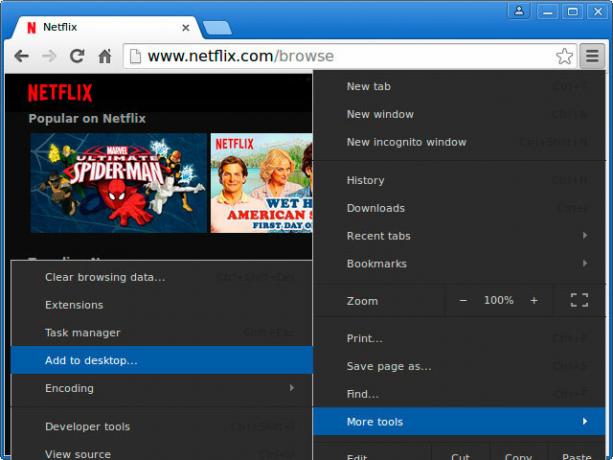Decrease zoom with the minus button
Viewport: 613px width, 460px height.
coord(463,301)
